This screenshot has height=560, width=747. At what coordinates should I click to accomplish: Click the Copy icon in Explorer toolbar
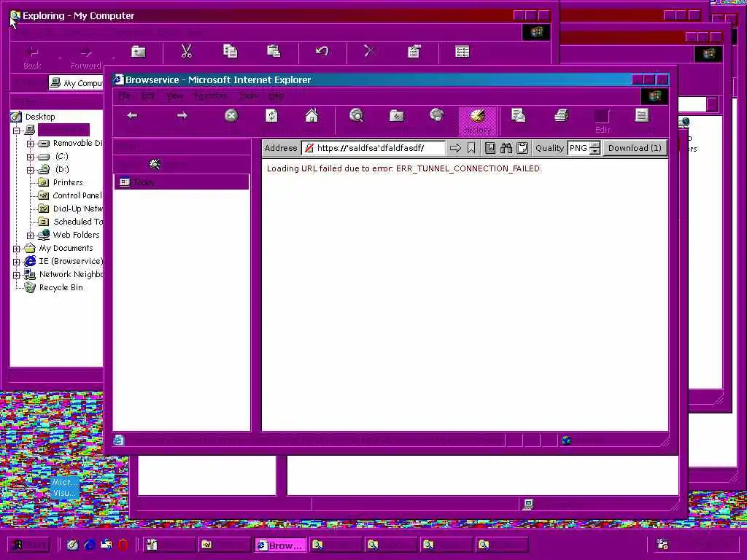coord(230,51)
